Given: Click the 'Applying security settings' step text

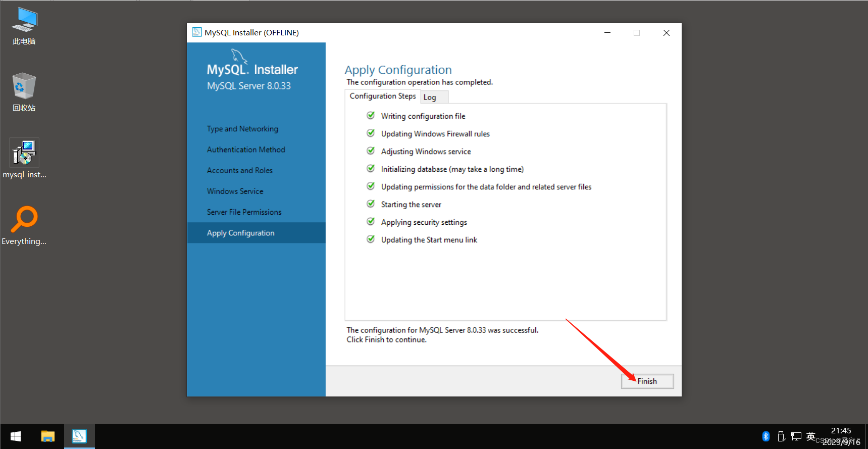Looking at the screenshot, I should click(424, 222).
